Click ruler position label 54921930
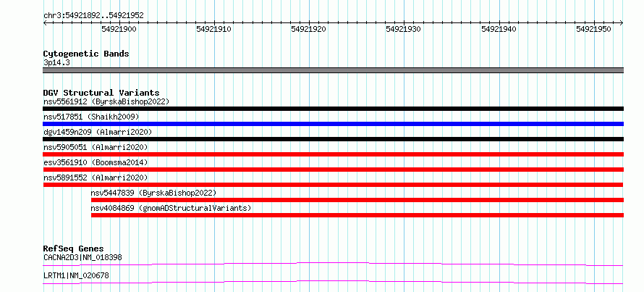 pos(404,29)
